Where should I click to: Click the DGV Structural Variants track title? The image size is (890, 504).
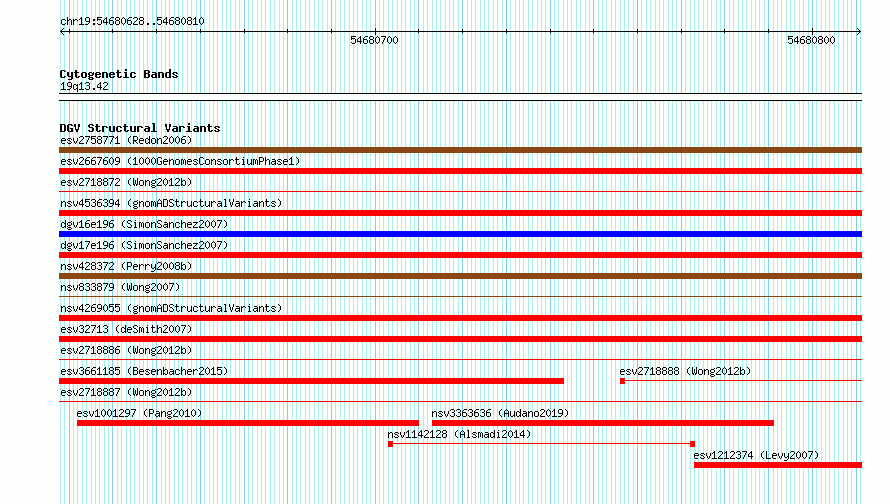pyautogui.click(x=140, y=128)
